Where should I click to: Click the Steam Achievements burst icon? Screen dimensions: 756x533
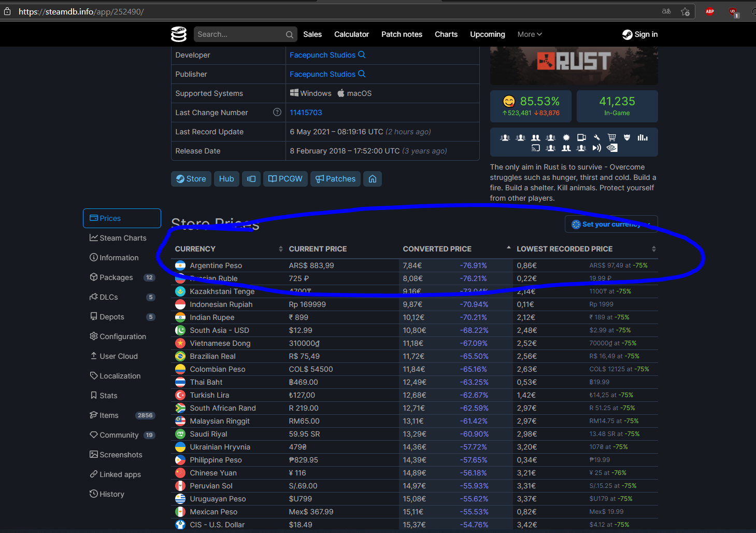[x=566, y=137]
